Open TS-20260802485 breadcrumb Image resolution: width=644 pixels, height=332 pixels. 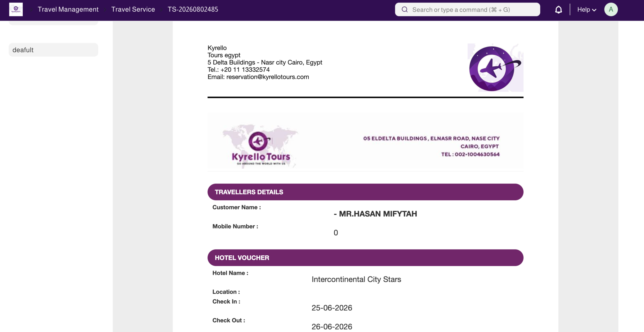pyautogui.click(x=193, y=9)
